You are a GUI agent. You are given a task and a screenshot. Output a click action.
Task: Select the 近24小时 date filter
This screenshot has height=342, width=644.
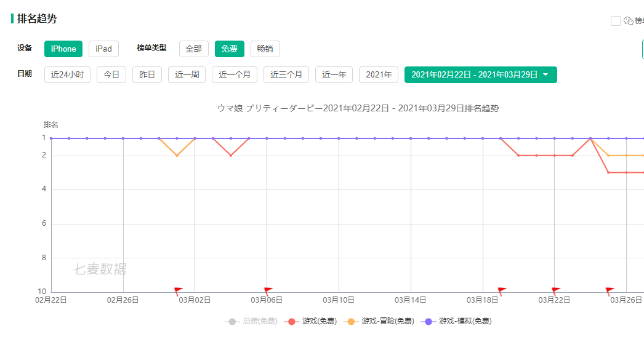pyautogui.click(x=67, y=74)
